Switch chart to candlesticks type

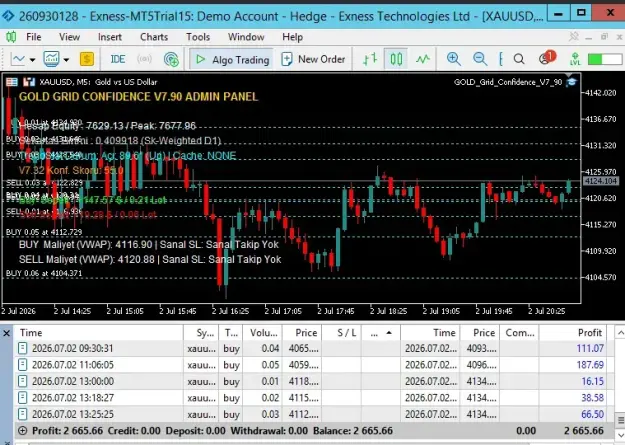pos(396,59)
